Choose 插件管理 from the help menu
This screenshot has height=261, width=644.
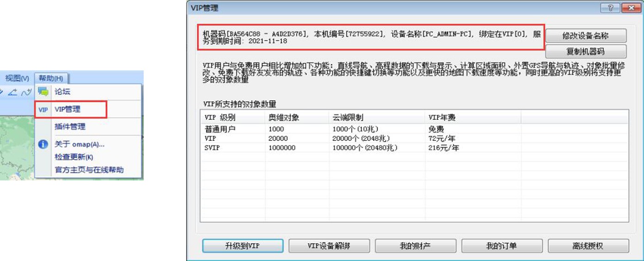click(70, 126)
